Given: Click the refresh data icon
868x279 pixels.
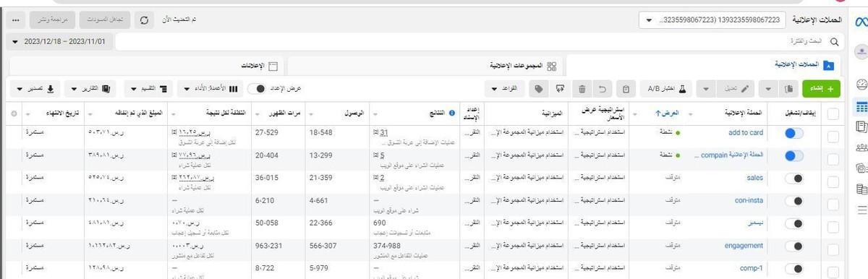Looking at the screenshot, I should (144, 20).
